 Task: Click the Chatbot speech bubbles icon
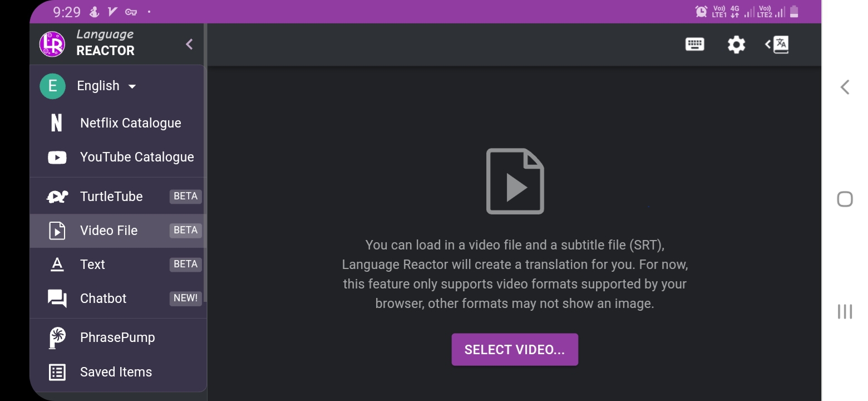pyautogui.click(x=57, y=299)
